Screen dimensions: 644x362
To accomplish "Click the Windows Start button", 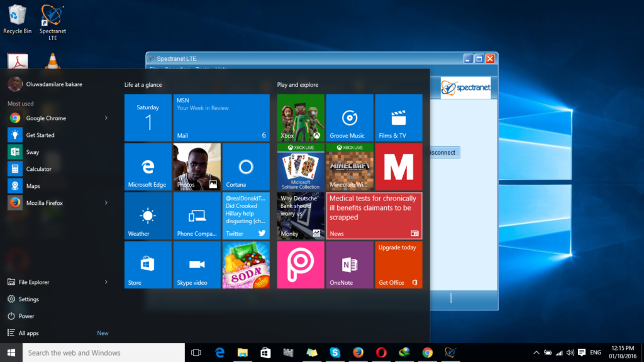I will click(x=11, y=353).
